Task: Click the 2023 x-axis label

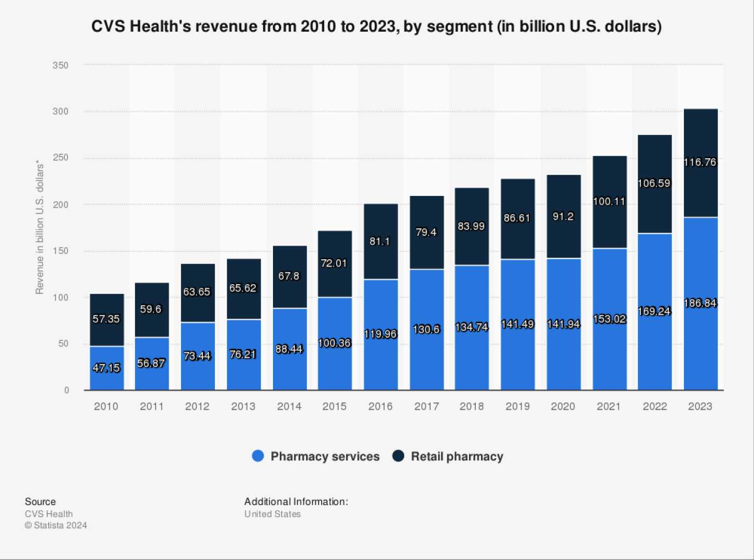Action: pos(700,407)
